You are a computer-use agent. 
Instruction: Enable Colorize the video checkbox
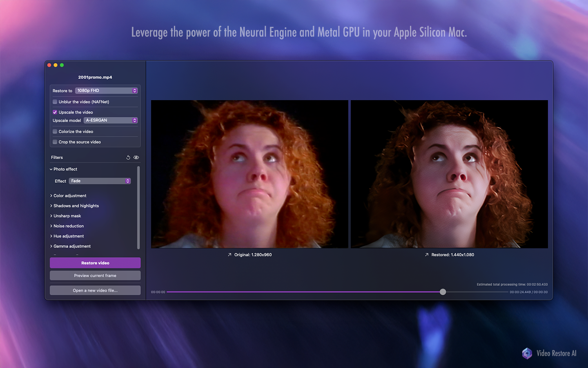point(55,132)
